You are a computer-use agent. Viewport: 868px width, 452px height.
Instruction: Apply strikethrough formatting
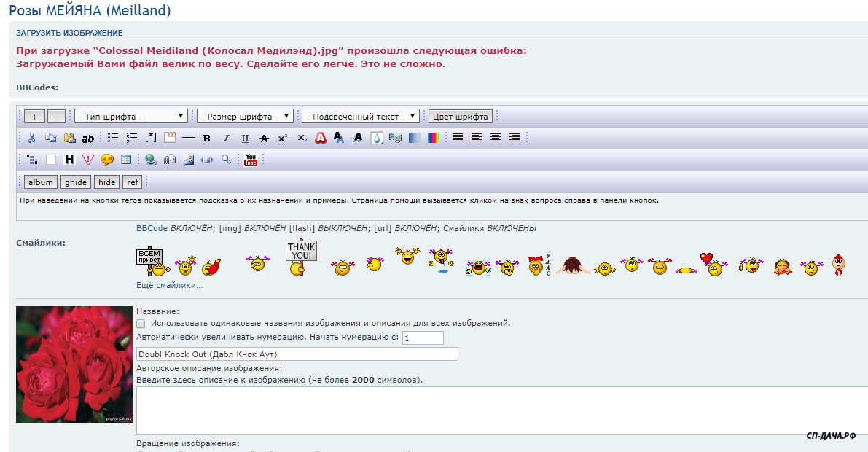[x=264, y=138]
